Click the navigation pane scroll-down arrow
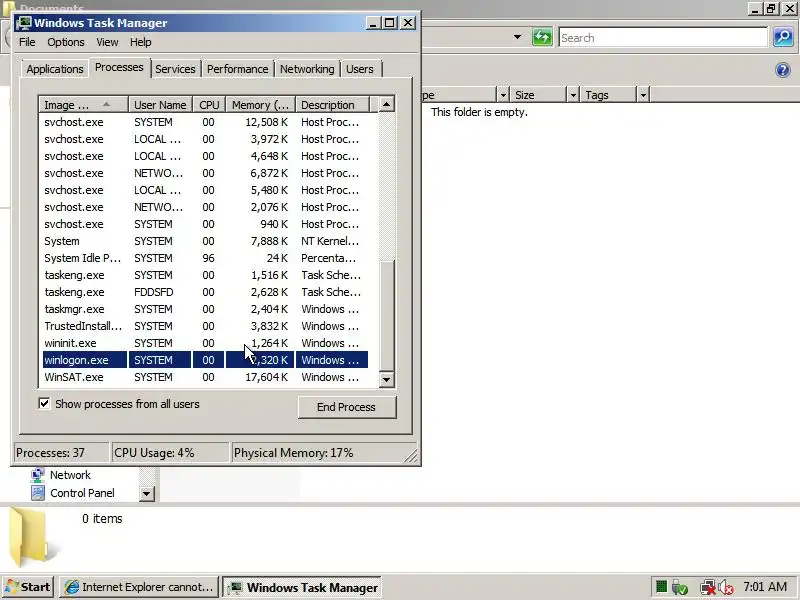The width and height of the screenshot is (800, 600). coord(146,493)
